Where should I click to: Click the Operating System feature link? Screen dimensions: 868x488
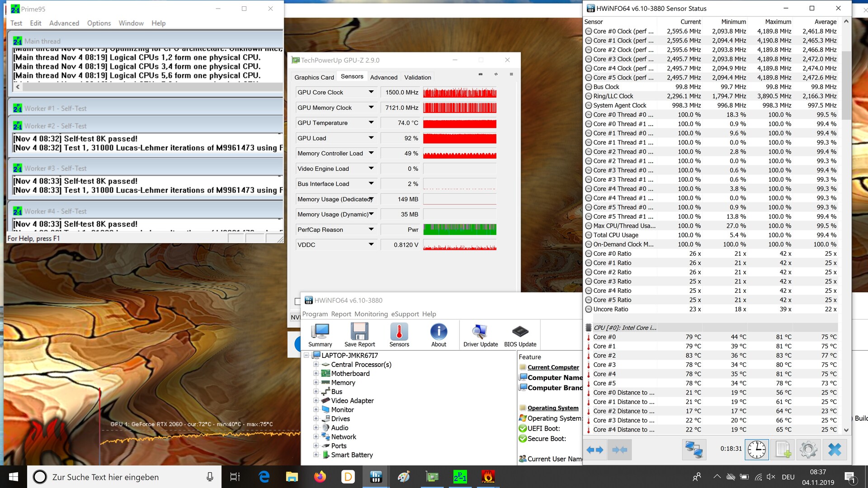point(553,408)
